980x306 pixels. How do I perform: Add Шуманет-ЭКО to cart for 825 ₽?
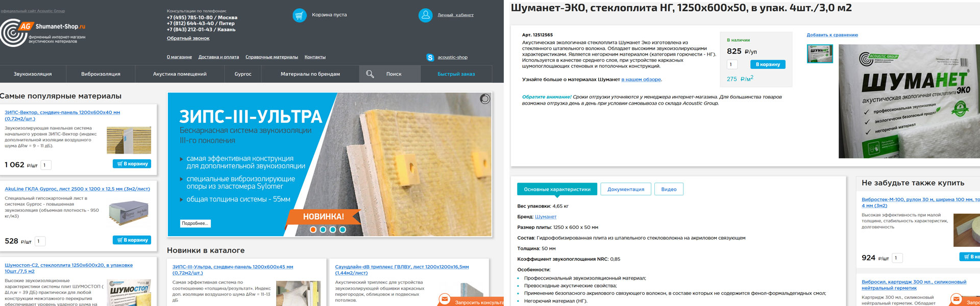(768, 64)
